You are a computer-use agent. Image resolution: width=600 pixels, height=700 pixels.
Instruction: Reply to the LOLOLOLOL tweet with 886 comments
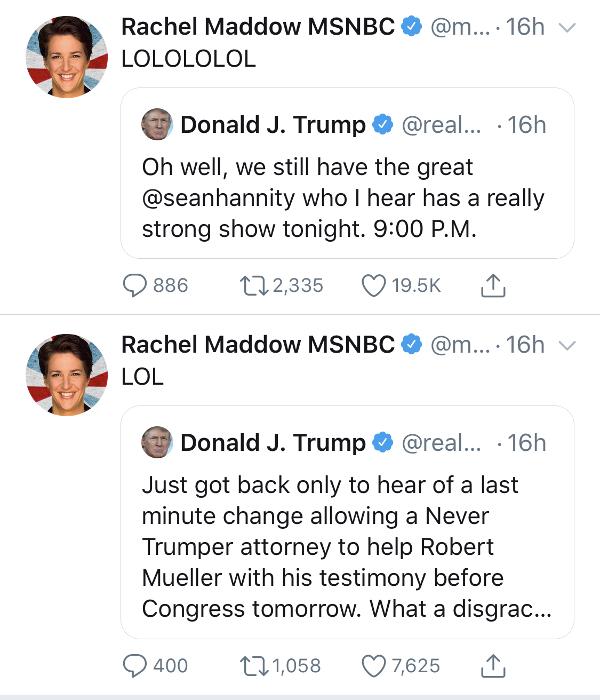pos(135,285)
